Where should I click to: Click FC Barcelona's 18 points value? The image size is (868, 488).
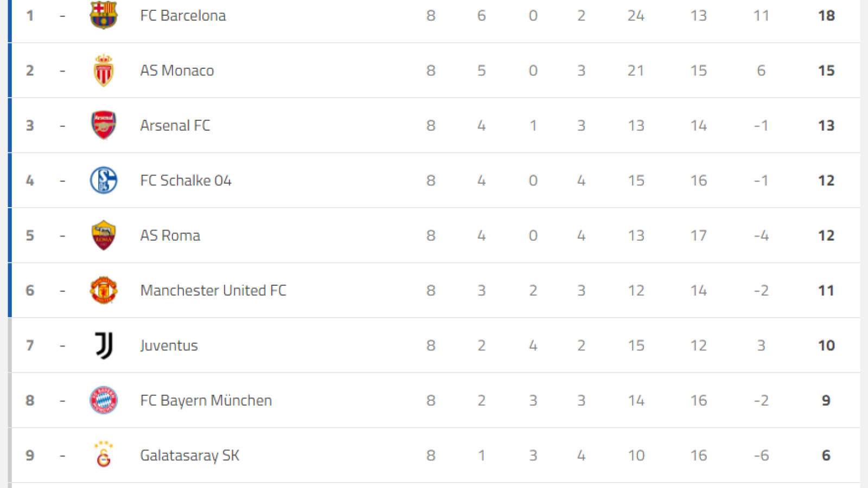pos(826,16)
